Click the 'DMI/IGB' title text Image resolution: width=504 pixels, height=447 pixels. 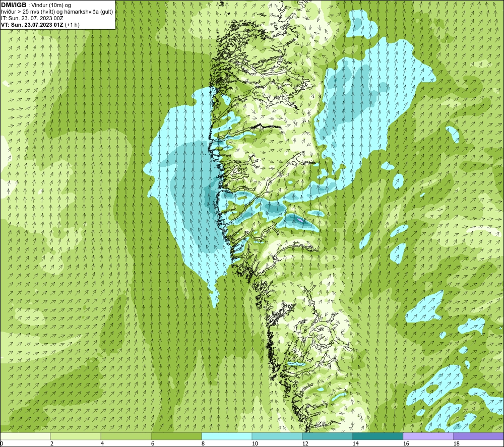pyautogui.click(x=14, y=5)
